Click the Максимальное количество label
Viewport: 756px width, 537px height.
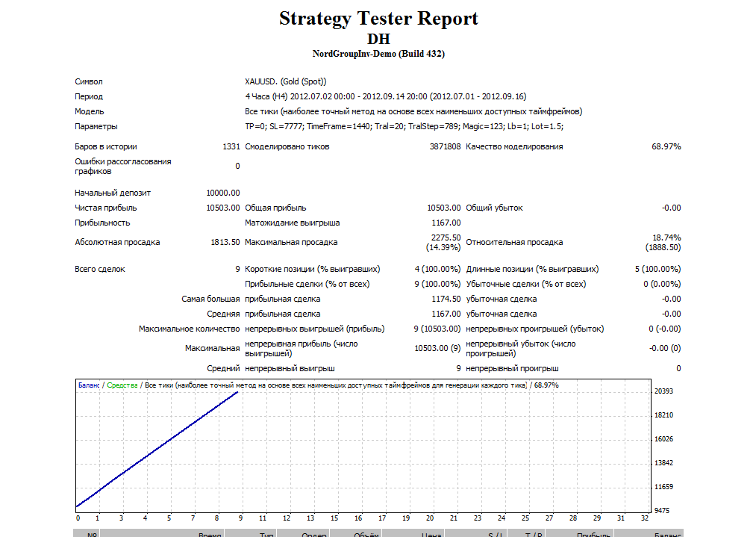click(189, 329)
